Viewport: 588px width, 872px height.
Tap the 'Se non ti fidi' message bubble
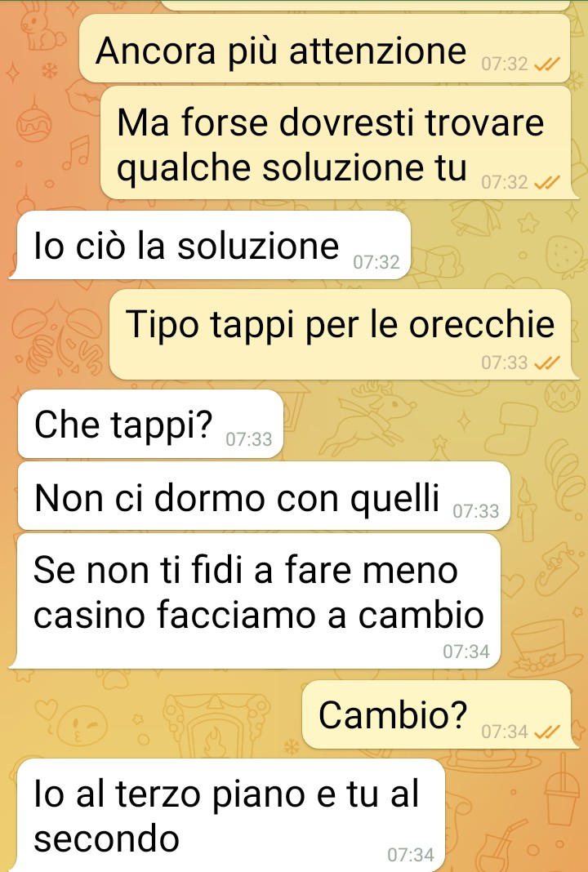(x=259, y=601)
